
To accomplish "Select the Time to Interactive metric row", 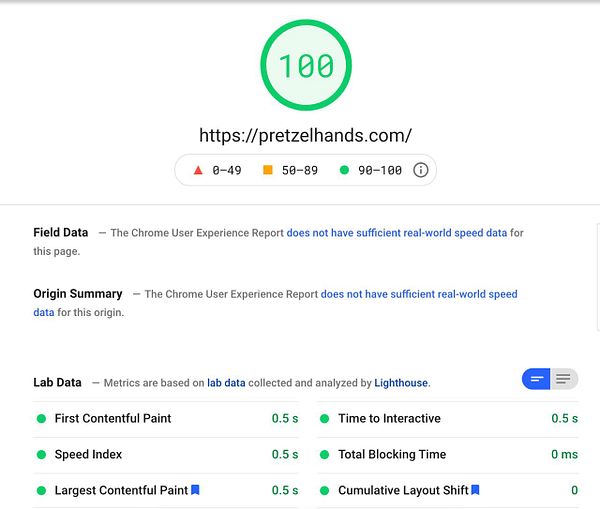I will click(449, 419).
